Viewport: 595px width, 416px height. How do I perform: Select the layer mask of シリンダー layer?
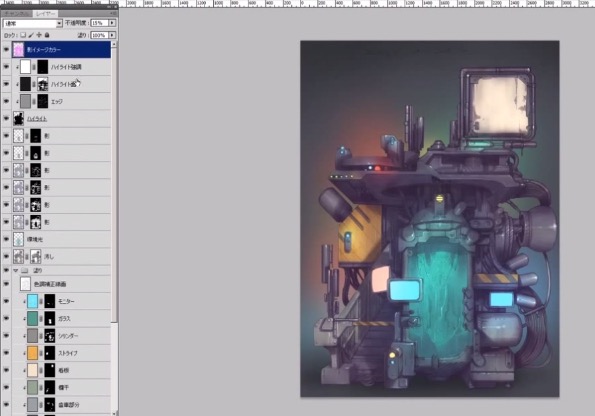(x=50, y=336)
